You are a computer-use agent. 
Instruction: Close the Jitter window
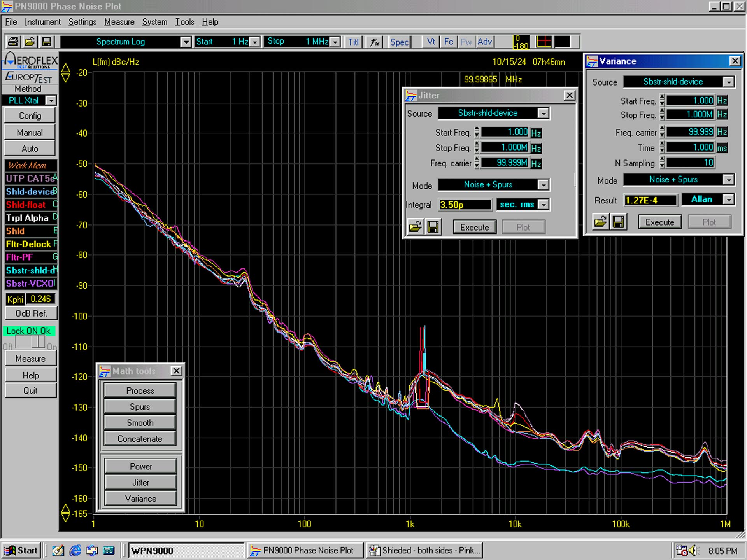tap(570, 95)
